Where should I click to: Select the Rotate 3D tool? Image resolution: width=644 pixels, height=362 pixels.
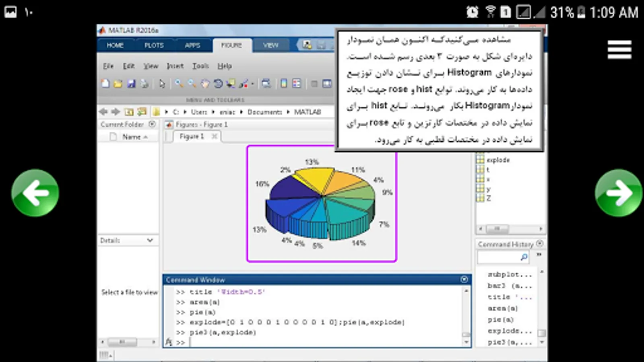218,84
